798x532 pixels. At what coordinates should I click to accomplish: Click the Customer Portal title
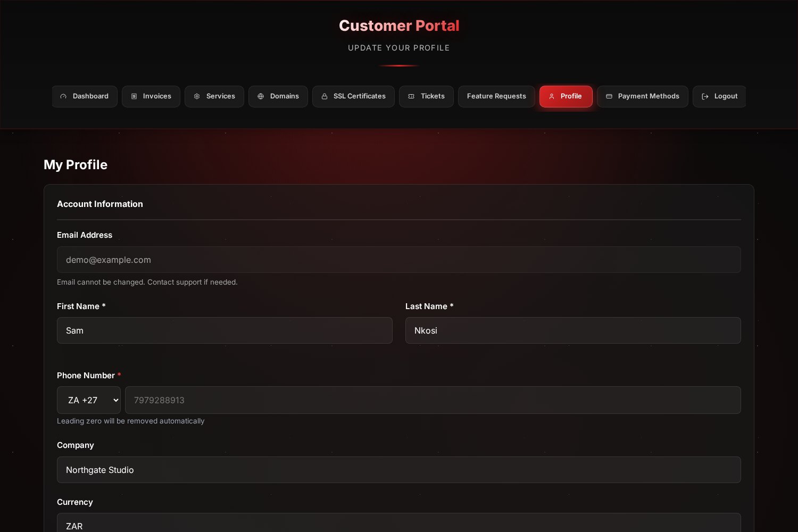tap(399, 26)
